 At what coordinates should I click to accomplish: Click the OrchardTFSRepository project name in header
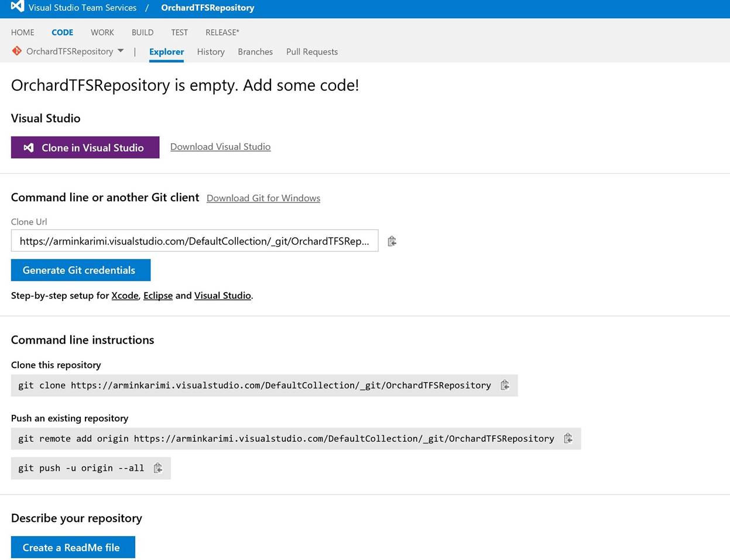point(208,8)
